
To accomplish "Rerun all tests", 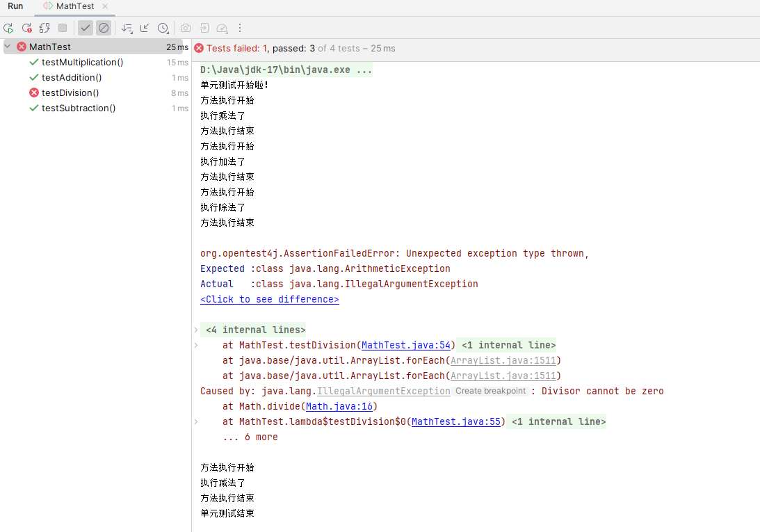I will (x=8, y=28).
